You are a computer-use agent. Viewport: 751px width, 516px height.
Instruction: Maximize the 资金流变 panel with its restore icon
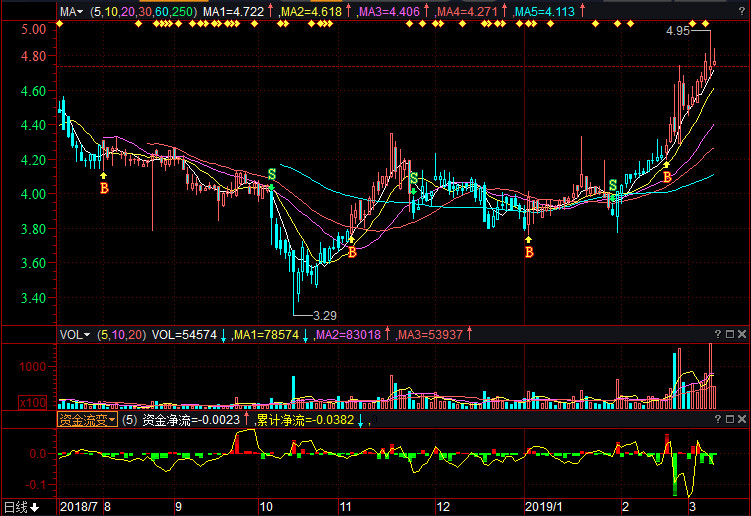click(x=729, y=421)
